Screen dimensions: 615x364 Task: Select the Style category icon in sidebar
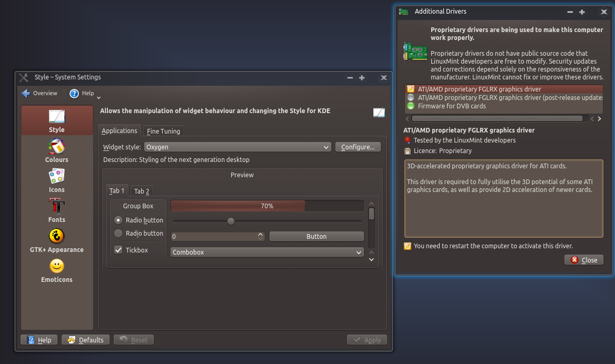click(57, 116)
